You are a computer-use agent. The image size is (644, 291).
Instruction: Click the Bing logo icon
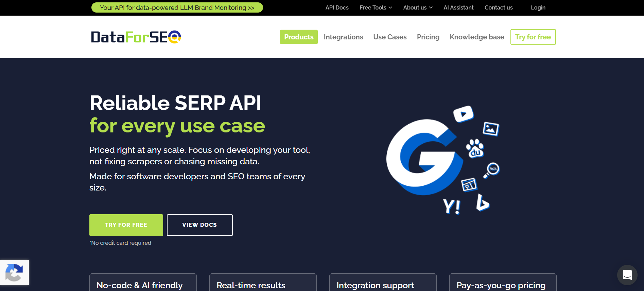coord(482,203)
